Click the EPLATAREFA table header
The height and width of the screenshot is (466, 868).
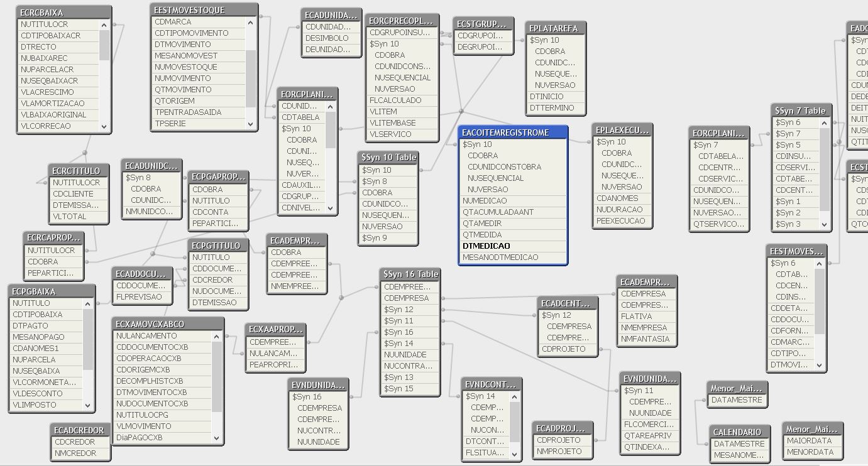tap(556, 28)
